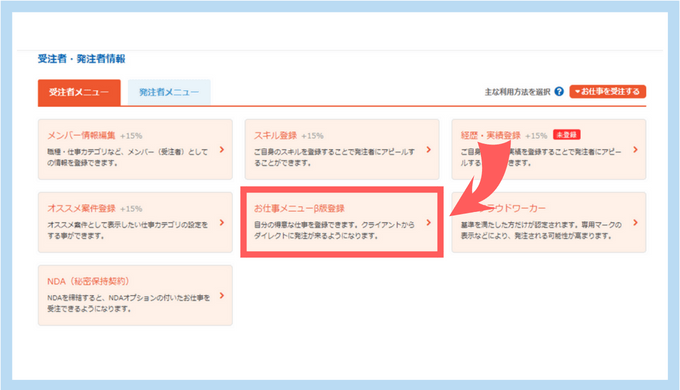
Task: Click the 主な利用方法を選択 label
Action: click(517, 92)
